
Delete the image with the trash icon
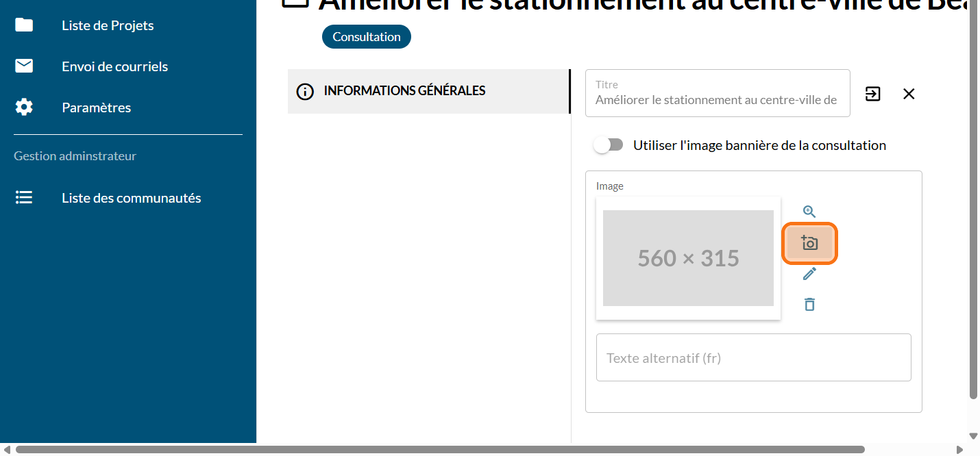(x=809, y=305)
